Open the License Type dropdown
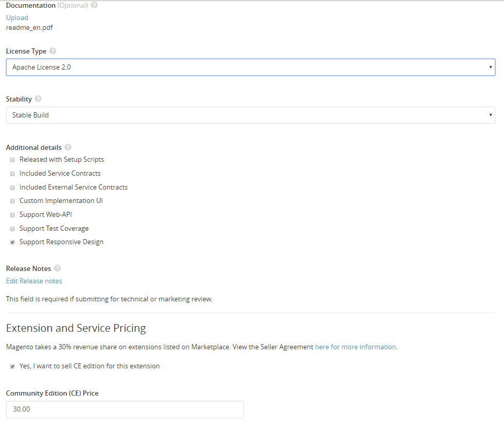504x425 pixels. (250, 67)
